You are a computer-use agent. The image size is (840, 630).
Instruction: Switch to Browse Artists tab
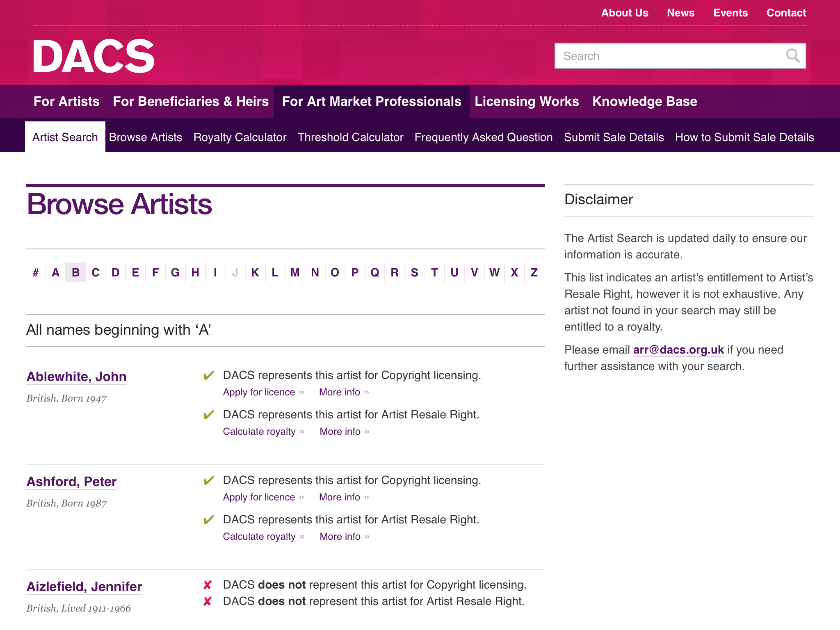(x=146, y=137)
